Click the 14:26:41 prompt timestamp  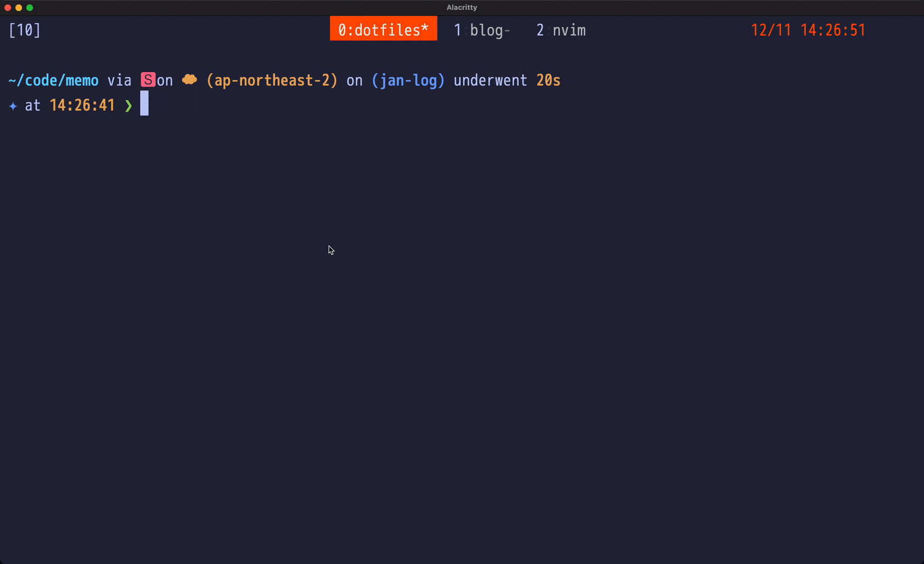(x=82, y=106)
